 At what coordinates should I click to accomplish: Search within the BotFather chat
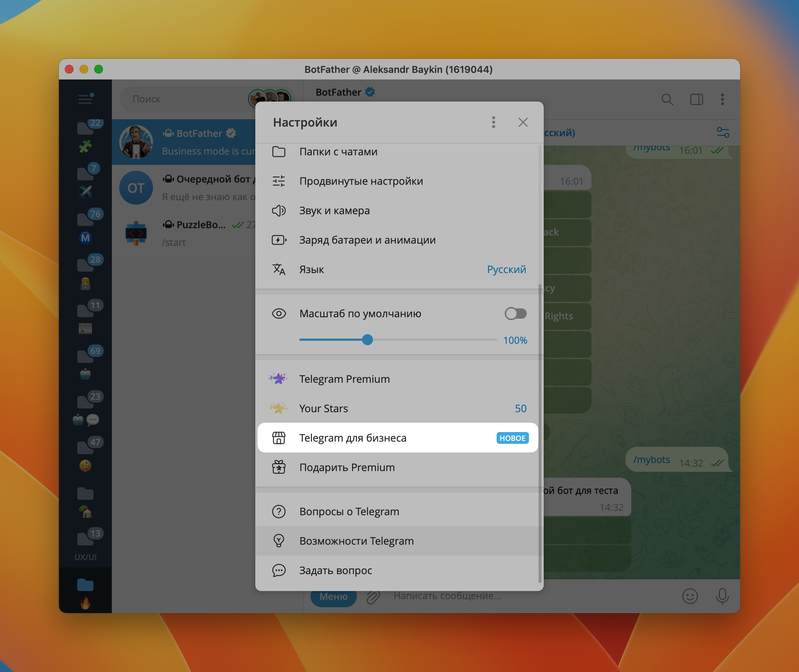click(667, 99)
